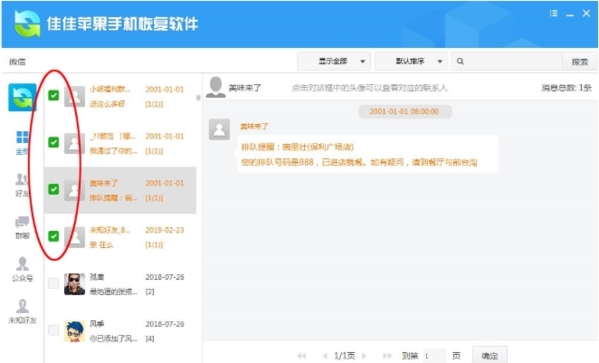Uncheck the second conversation checkbox dated 2001-01-01
The width and height of the screenshot is (599, 363).
pyautogui.click(x=53, y=142)
